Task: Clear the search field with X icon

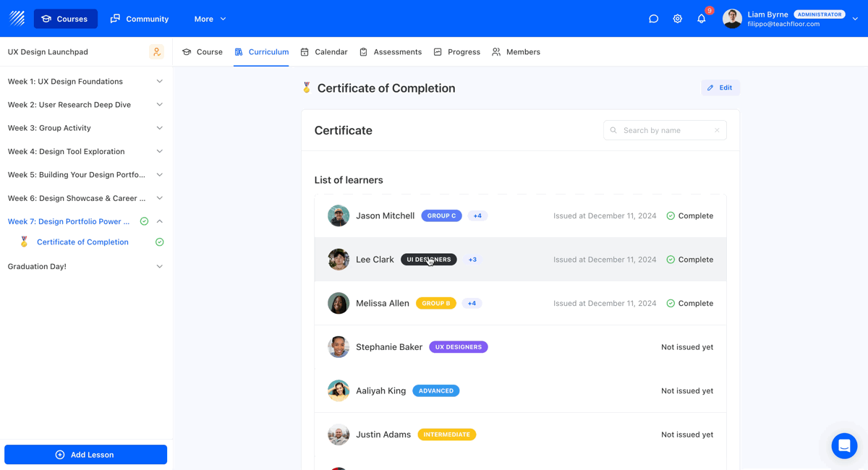Action: 717,130
